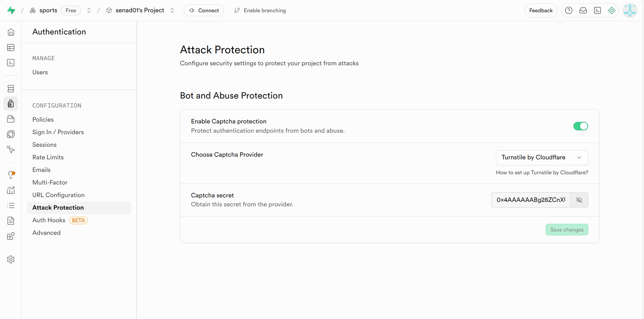This screenshot has height=319, width=644.
Task: Click the Supabase logo icon
Action: 11,10
